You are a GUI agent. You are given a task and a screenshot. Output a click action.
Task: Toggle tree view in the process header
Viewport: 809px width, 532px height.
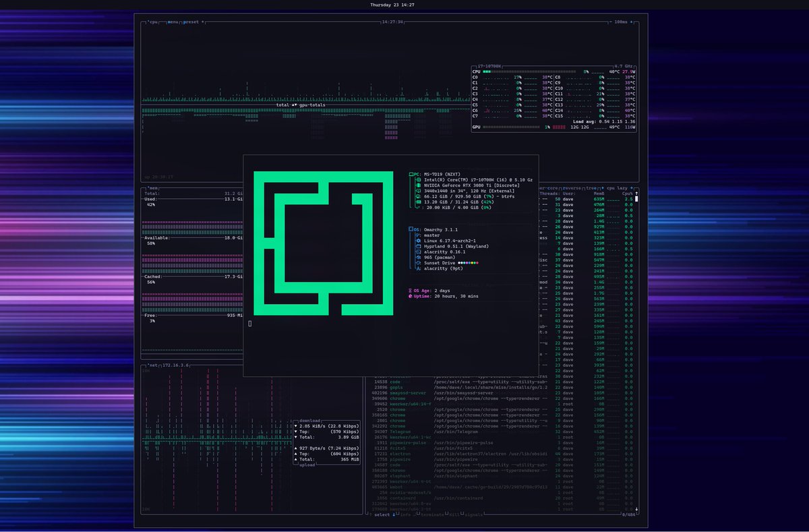coord(591,187)
